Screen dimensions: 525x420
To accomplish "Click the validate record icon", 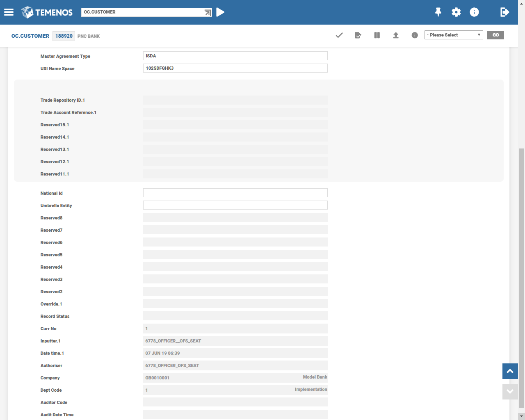I will click(358, 35).
